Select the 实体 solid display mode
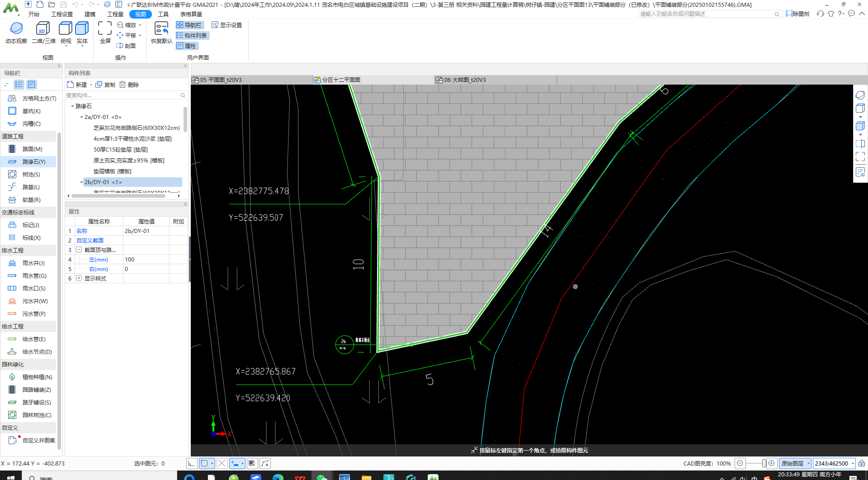Image resolution: width=868 pixels, height=480 pixels. coord(82,33)
